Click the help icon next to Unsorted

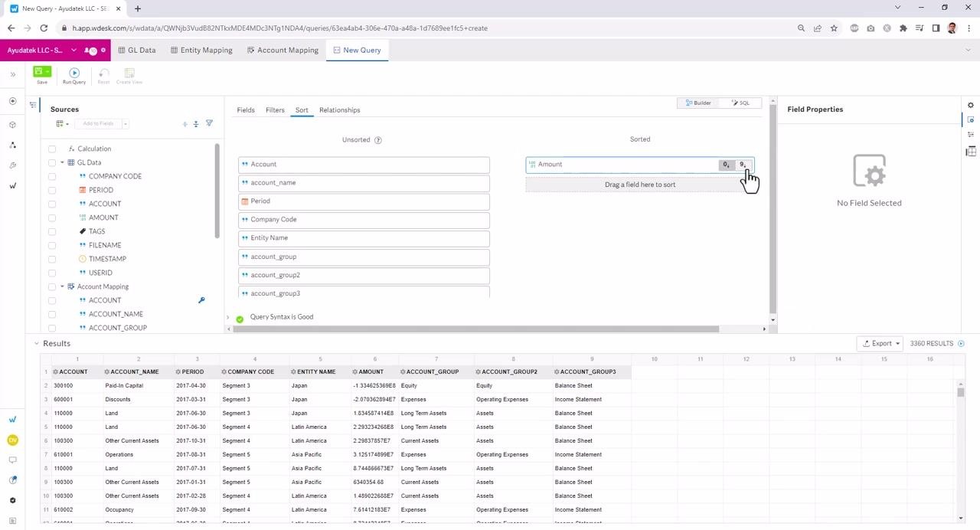(377, 140)
